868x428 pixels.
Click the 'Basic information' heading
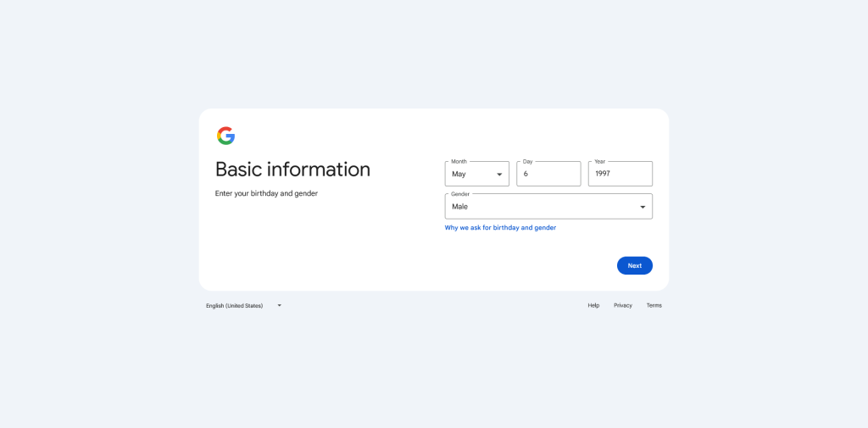(x=292, y=170)
